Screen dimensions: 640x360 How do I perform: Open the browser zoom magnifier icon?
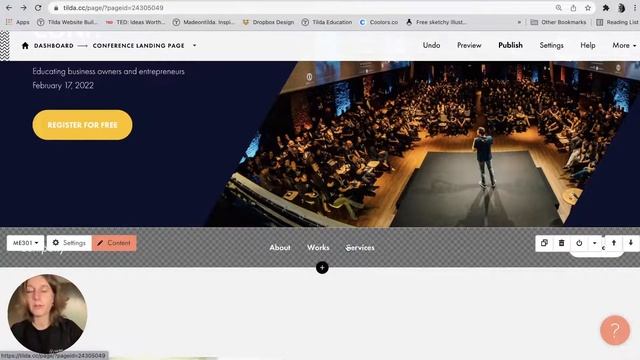tap(558, 8)
